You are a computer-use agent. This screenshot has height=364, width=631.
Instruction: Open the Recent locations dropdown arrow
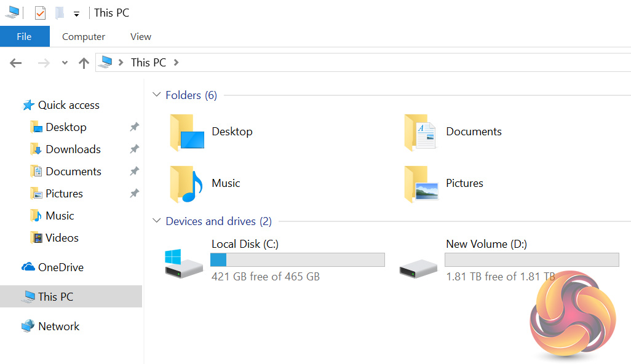pos(65,63)
